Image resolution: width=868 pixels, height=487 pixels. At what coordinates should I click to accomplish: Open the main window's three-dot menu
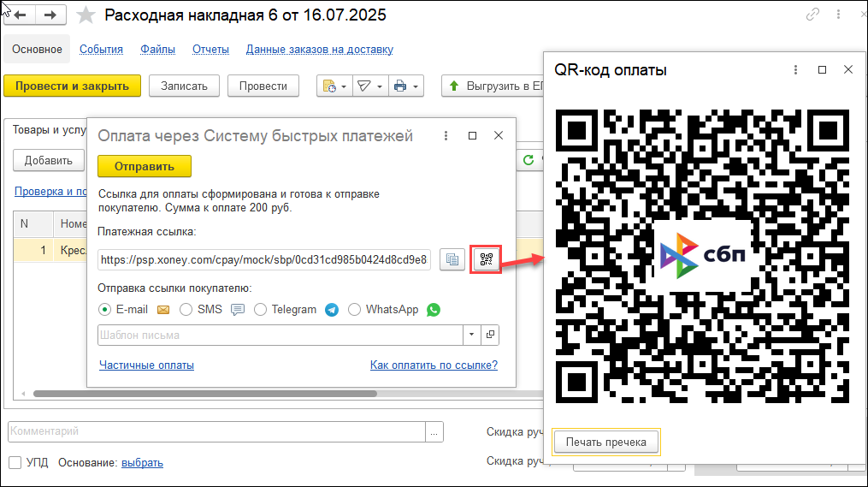[x=838, y=15]
